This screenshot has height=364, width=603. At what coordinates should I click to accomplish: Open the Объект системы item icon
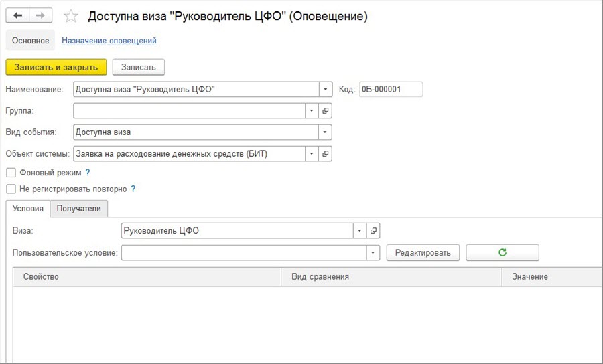point(326,154)
